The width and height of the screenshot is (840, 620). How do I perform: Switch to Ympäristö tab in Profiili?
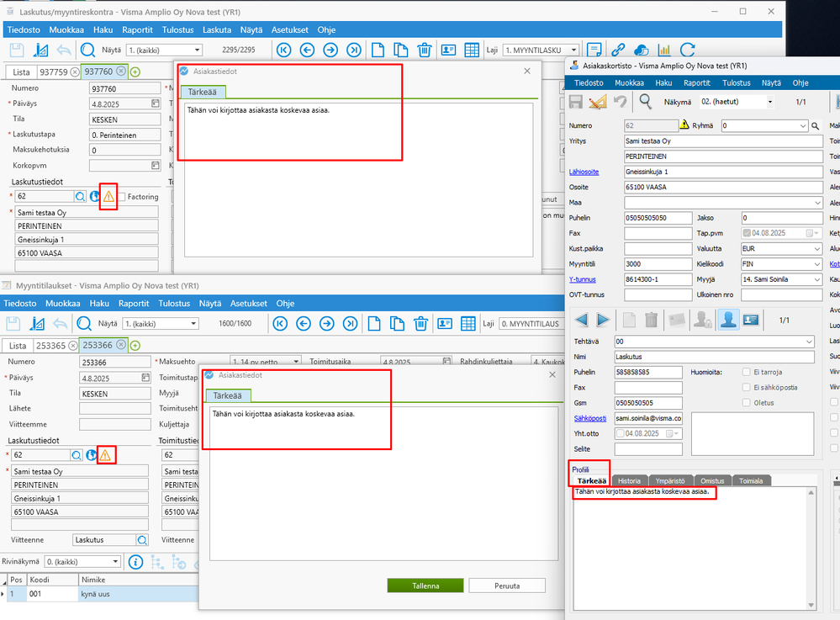(x=670, y=480)
